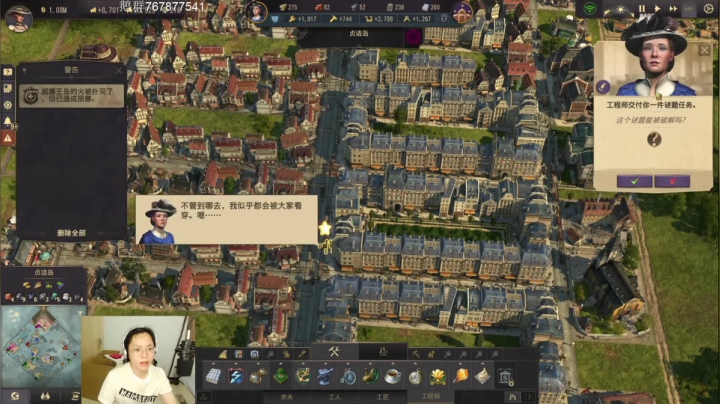Expand the glass window panes category arrow
The width and height of the screenshot is (720, 404).
point(213,365)
